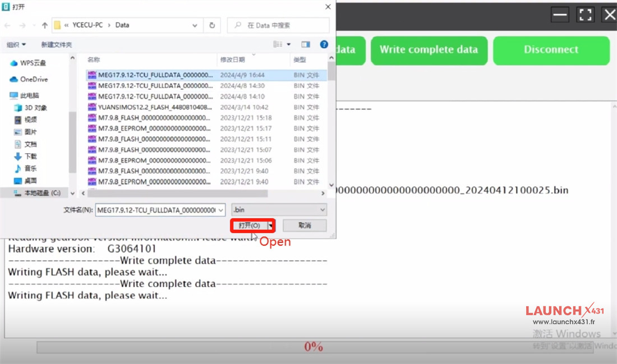Expand the view options dropdown arrow
Screen dimensions: 617x364
coord(289,44)
